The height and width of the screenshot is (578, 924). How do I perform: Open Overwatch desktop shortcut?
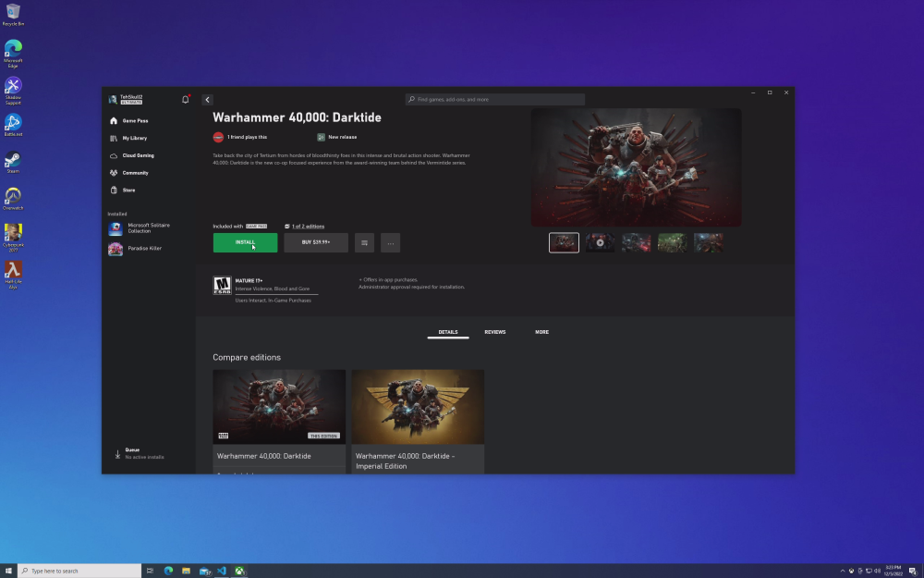[x=13, y=199]
